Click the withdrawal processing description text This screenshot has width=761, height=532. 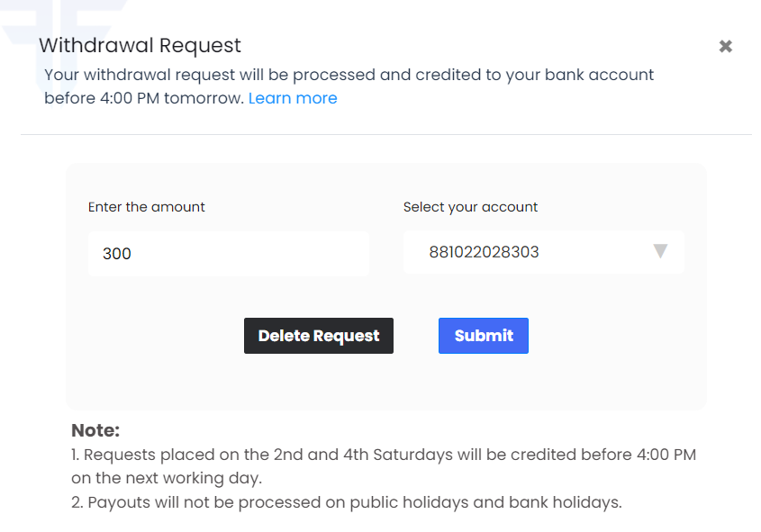pos(349,86)
